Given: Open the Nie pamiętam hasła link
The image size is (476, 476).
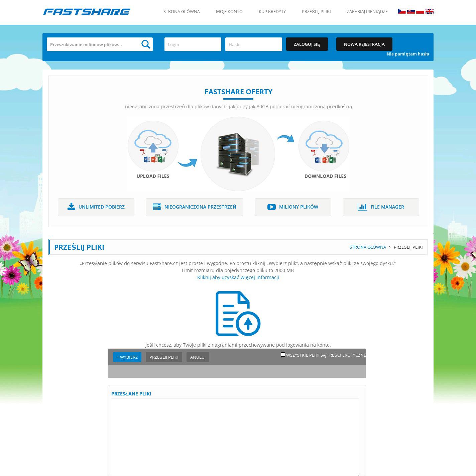Looking at the screenshot, I should 407,54.
